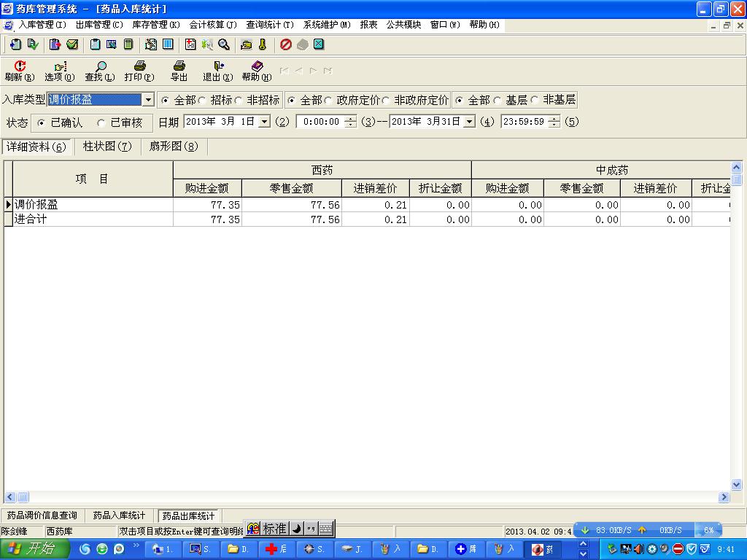This screenshot has width=747, height=560.
Task: Click the red prohibited circle toolbar icon
Action: tap(285, 44)
